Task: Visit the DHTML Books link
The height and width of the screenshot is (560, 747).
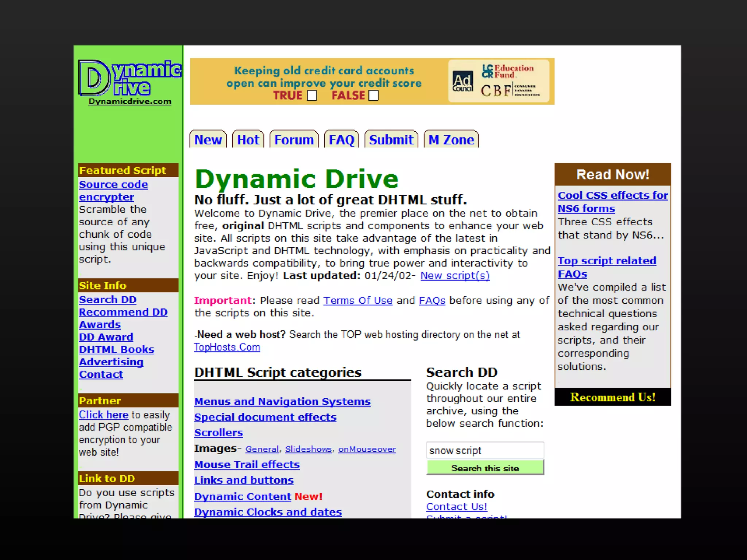Action: pyautogui.click(x=117, y=349)
